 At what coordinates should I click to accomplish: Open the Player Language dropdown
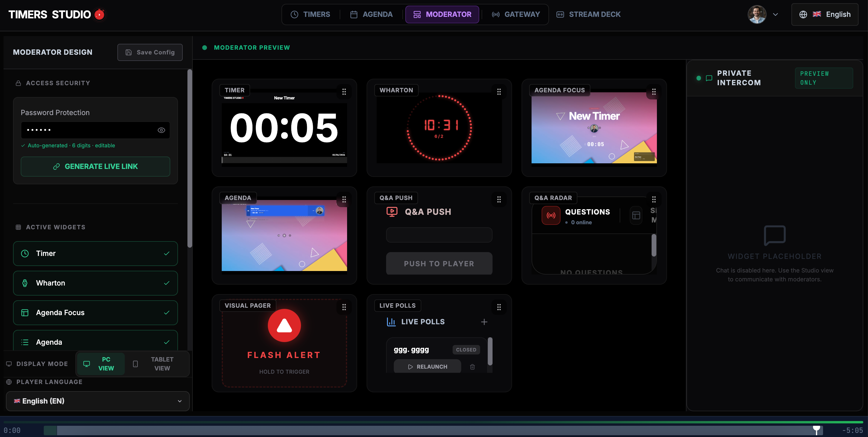98,401
